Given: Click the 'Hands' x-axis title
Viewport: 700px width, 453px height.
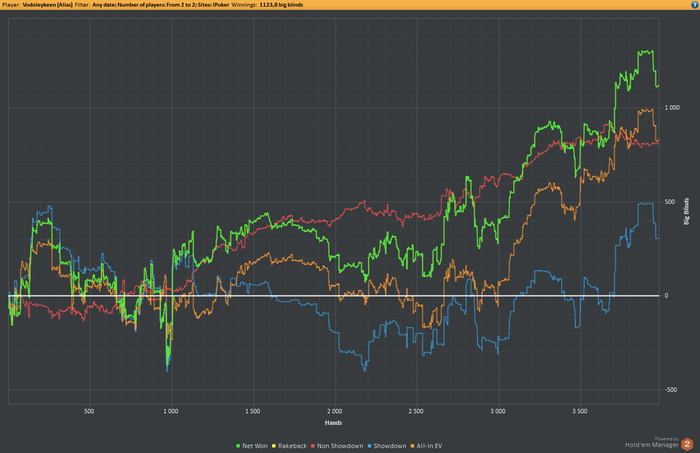Looking at the screenshot, I should (x=333, y=423).
